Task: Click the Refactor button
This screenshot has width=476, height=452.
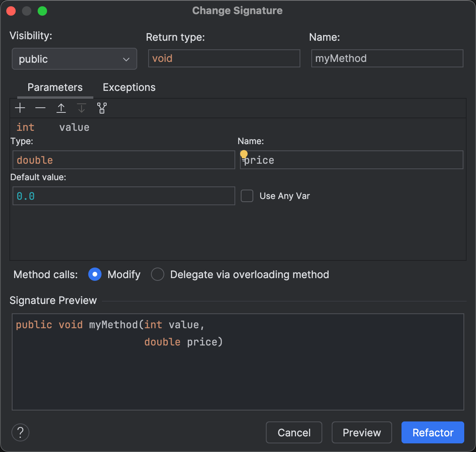Action: [x=432, y=432]
